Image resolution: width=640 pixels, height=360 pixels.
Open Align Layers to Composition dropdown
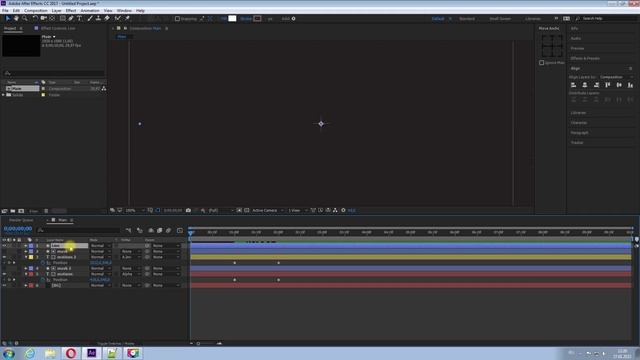point(617,77)
